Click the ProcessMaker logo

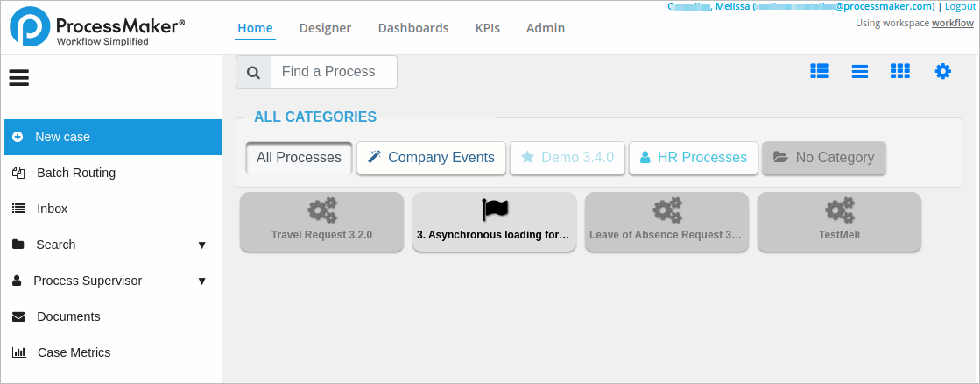[x=96, y=28]
